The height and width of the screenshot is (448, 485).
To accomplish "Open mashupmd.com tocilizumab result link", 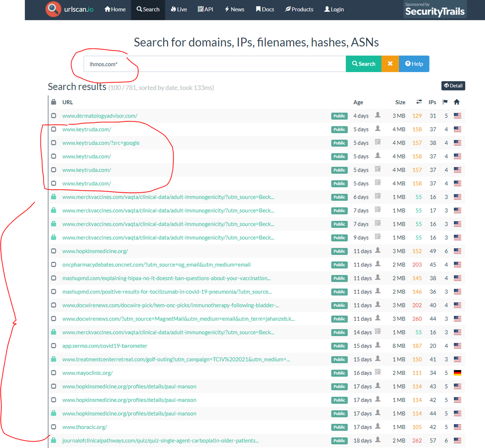I will [x=167, y=292].
